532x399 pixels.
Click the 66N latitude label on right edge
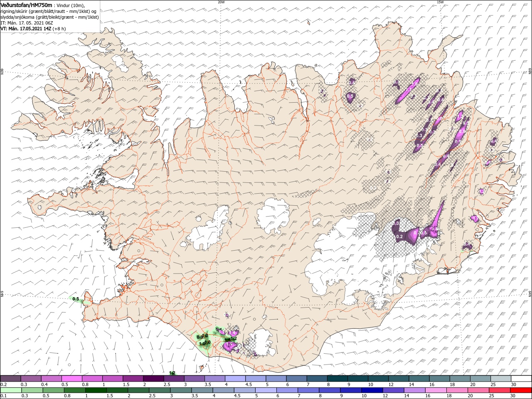coord(530,72)
